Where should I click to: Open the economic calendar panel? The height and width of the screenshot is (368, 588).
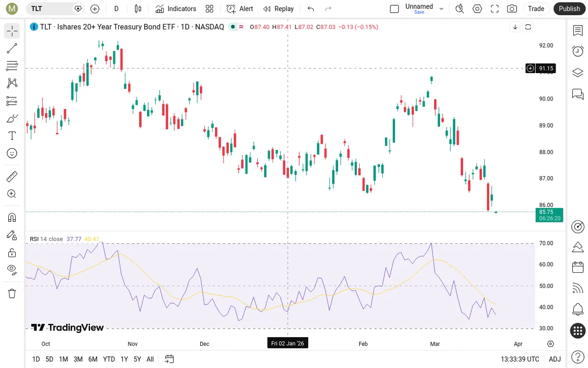coord(578,267)
